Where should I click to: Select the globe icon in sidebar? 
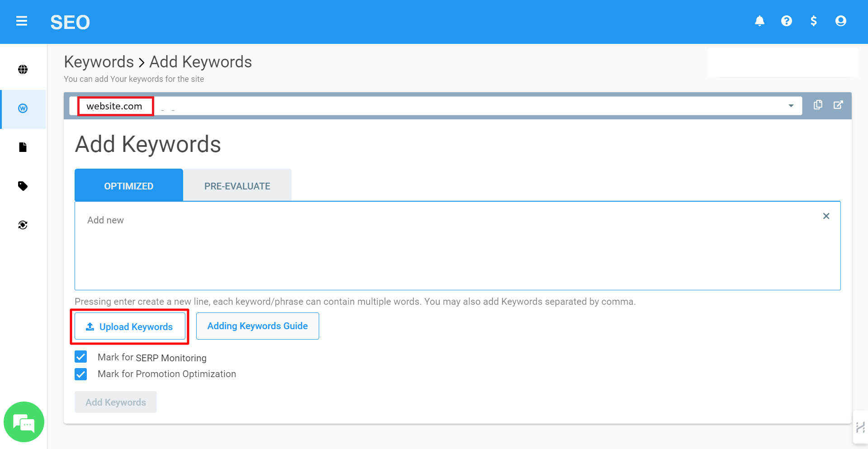tap(23, 69)
